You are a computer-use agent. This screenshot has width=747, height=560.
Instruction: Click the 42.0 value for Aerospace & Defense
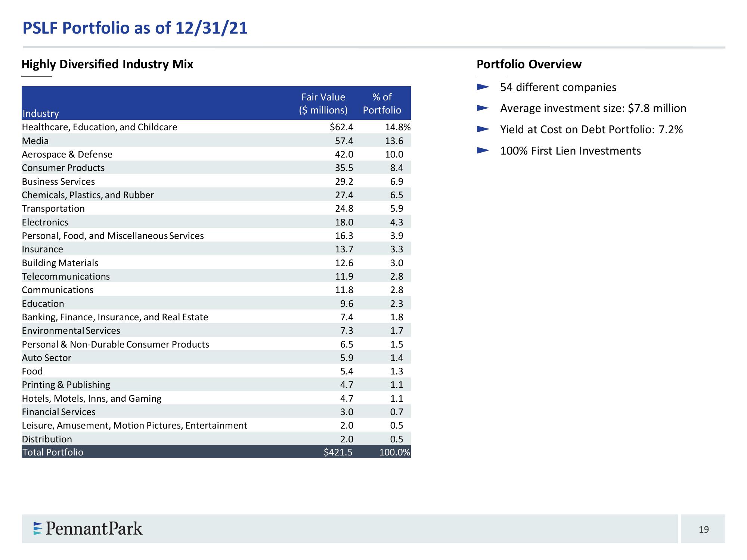tap(344, 155)
